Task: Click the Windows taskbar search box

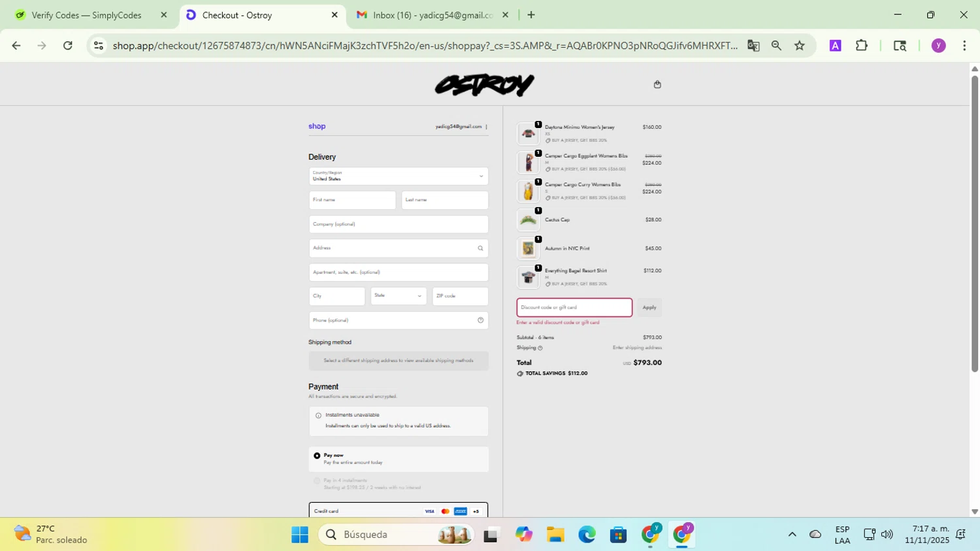Action: 397,535
